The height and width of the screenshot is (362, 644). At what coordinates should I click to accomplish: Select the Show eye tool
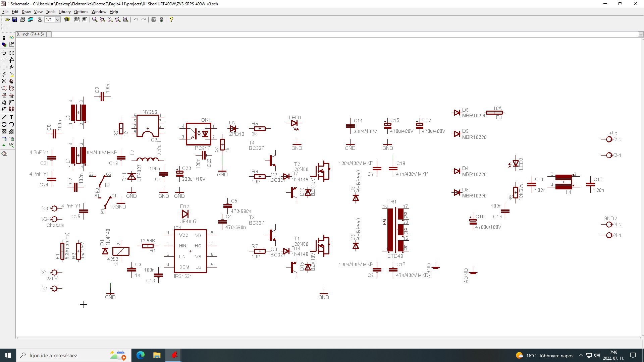(x=11, y=38)
